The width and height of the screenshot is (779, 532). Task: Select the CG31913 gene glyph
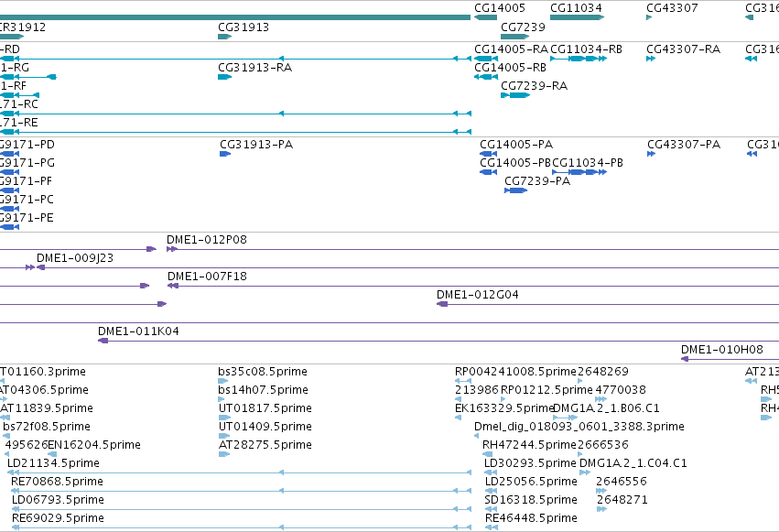pyautogui.click(x=224, y=37)
